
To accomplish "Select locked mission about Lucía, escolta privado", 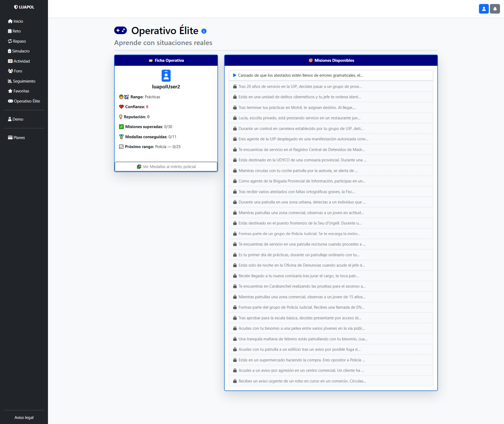I will [x=299, y=118].
